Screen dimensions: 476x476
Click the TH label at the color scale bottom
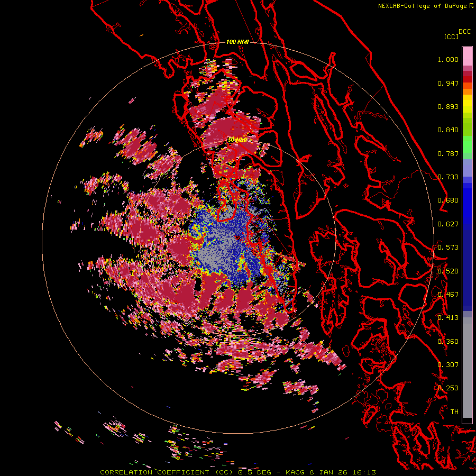(454, 411)
